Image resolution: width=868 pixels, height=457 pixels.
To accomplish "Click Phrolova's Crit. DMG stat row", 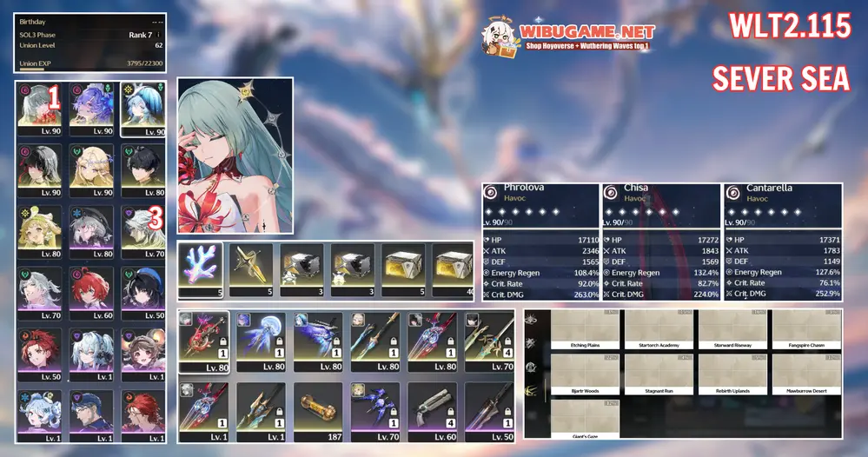I will (540, 295).
